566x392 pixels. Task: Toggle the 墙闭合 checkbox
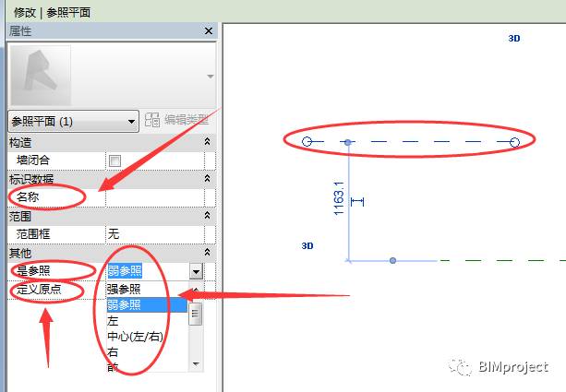click(x=114, y=160)
